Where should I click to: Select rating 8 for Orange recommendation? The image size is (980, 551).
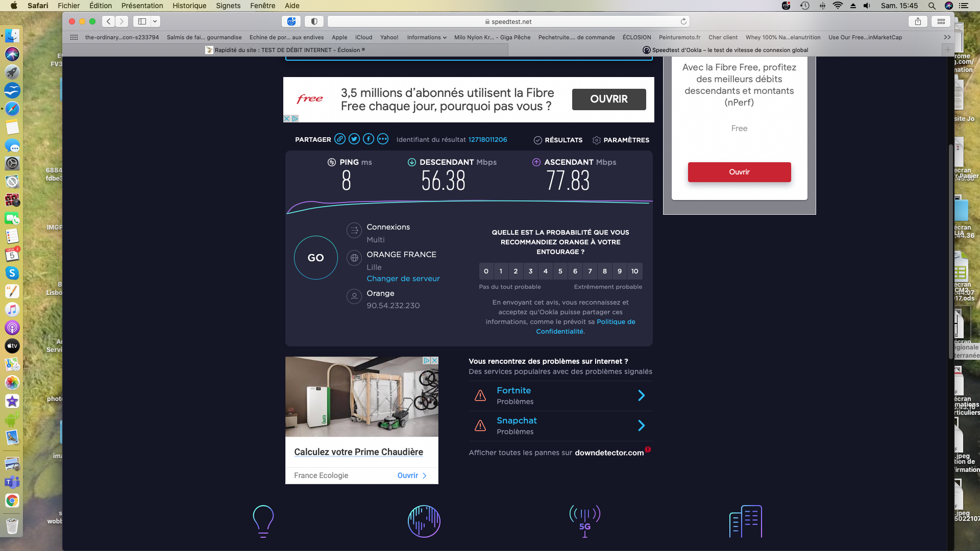point(604,271)
